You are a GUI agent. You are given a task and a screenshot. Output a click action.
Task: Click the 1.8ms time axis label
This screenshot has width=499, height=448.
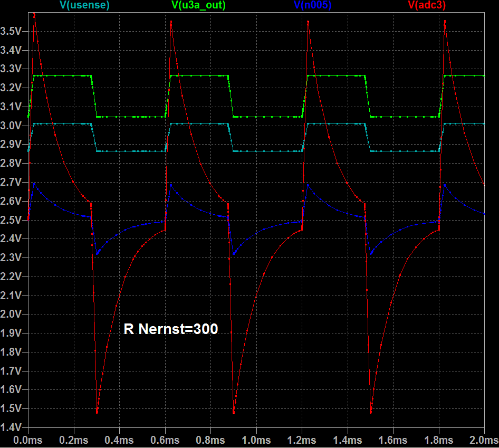tap(439, 440)
